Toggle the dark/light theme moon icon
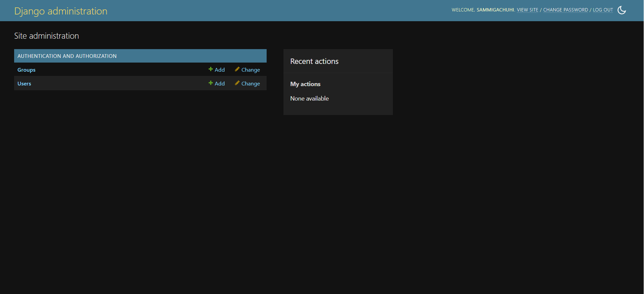This screenshot has height=294, width=644. click(622, 10)
